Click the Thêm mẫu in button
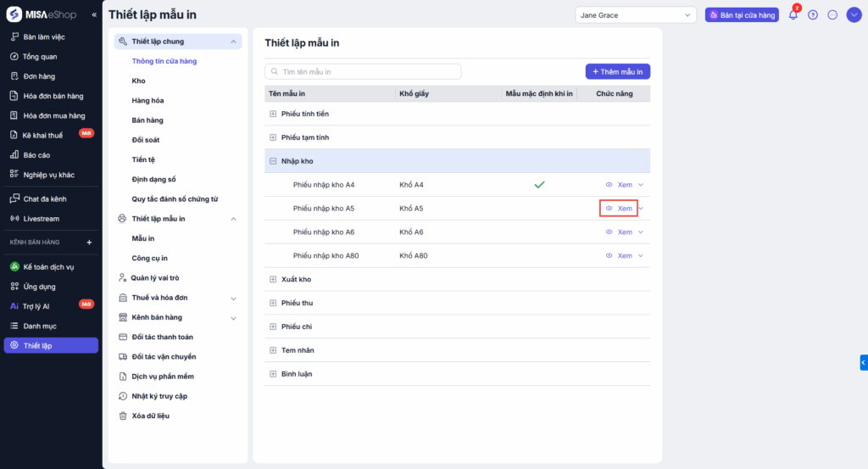Screen dimensions: 868x469 (617, 72)
